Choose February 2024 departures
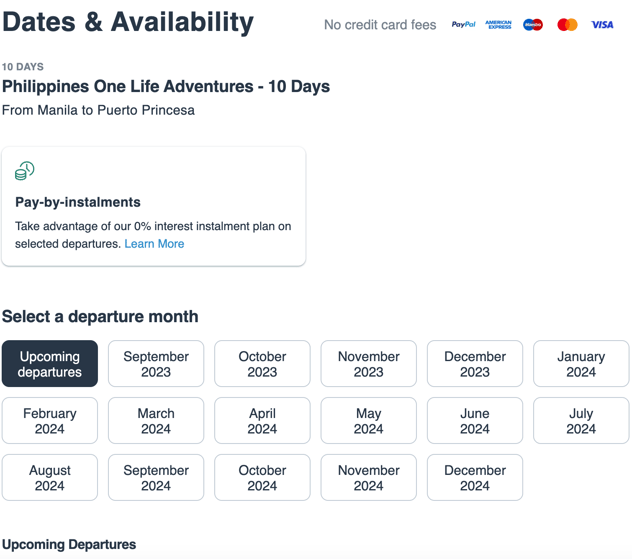This screenshot has width=632, height=559. [50, 421]
